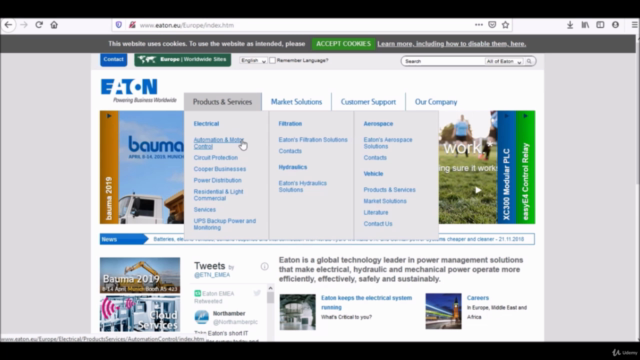The height and width of the screenshot is (360, 640).
Task: Click arrow atop easyE4 Control Relay tab
Action: click(525, 116)
